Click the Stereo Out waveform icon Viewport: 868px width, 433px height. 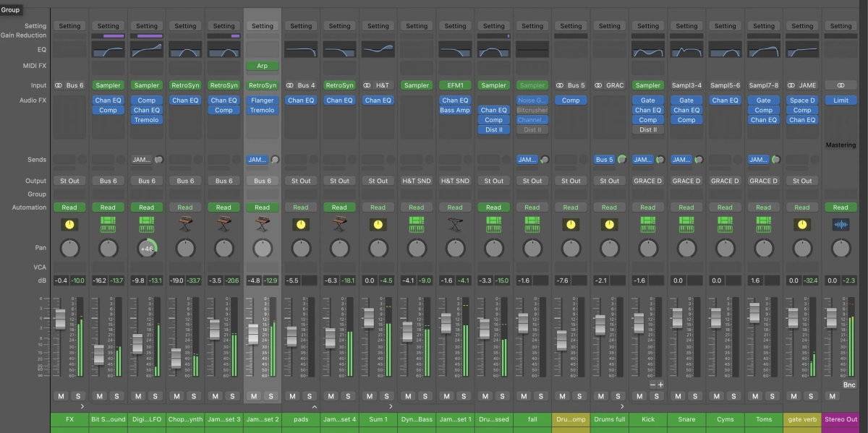pyautogui.click(x=841, y=226)
